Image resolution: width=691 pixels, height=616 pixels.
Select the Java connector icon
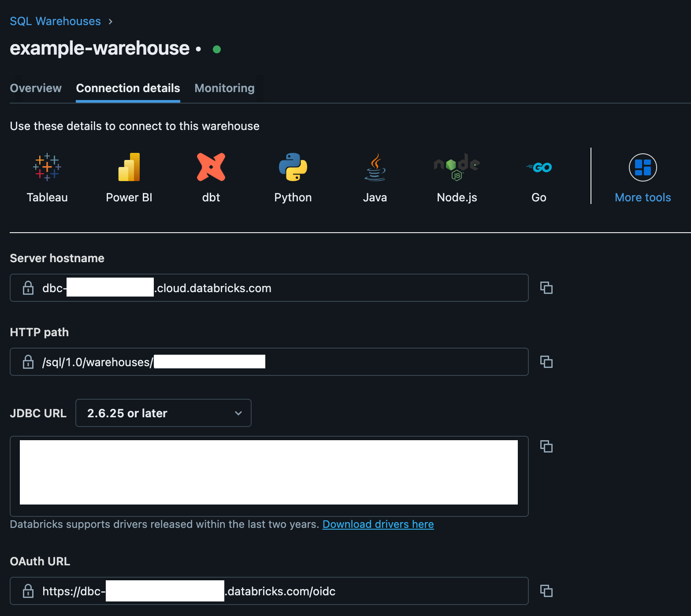(x=375, y=167)
